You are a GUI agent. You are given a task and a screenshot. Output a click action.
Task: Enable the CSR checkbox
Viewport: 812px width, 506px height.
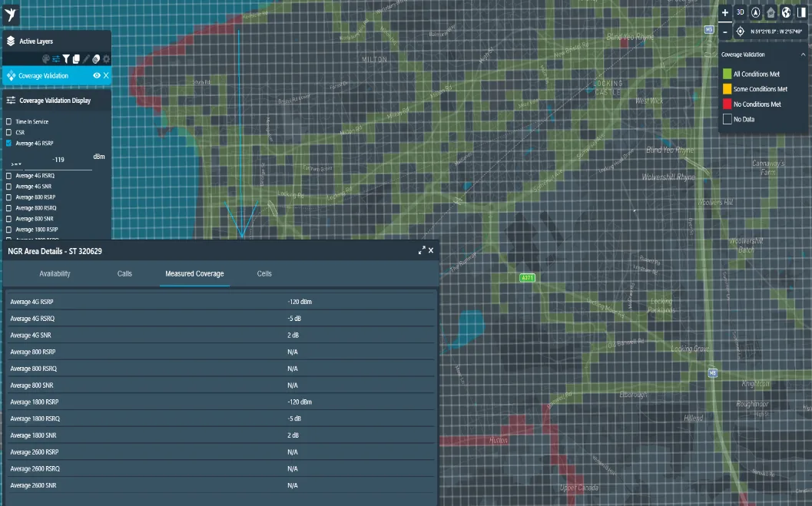(x=8, y=132)
